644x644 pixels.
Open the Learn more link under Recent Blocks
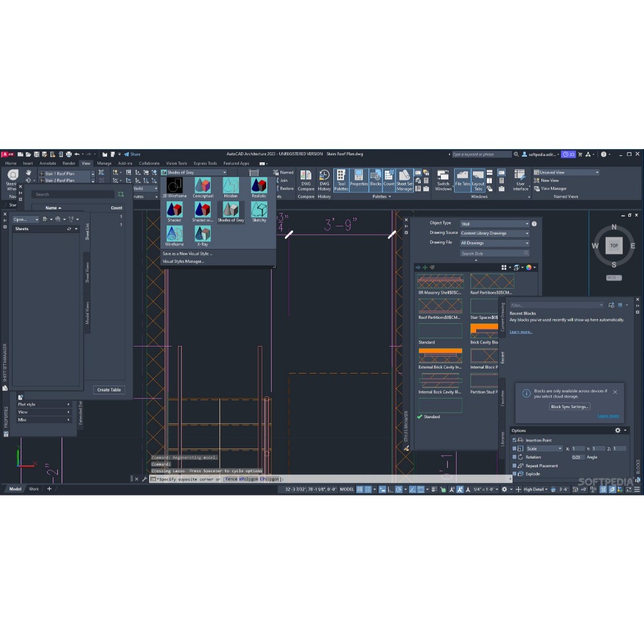click(x=521, y=332)
